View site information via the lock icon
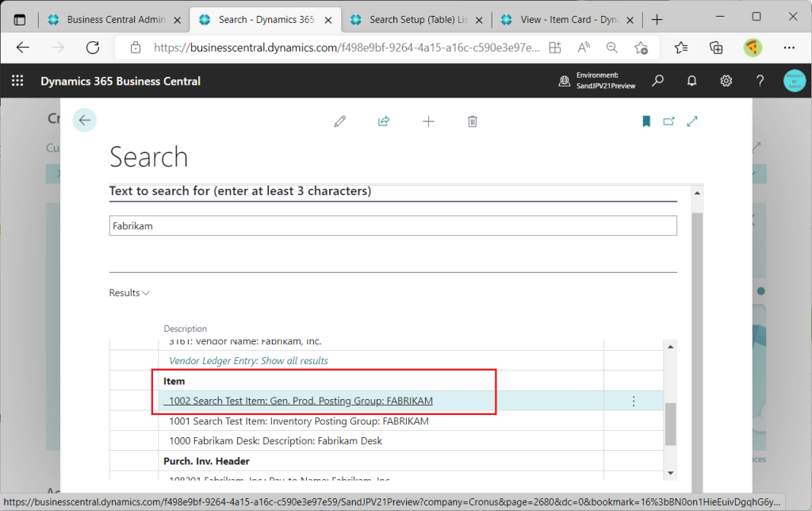Viewport: 812px width, 511px height. (136, 48)
